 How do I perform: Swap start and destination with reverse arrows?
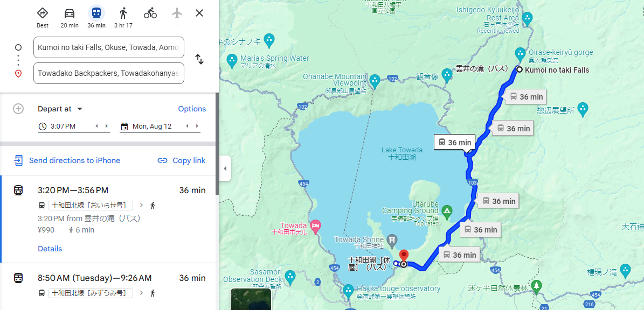point(199,59)
